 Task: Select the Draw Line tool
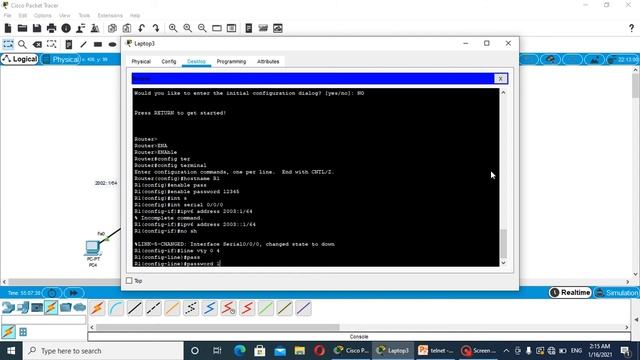[83, 44]
